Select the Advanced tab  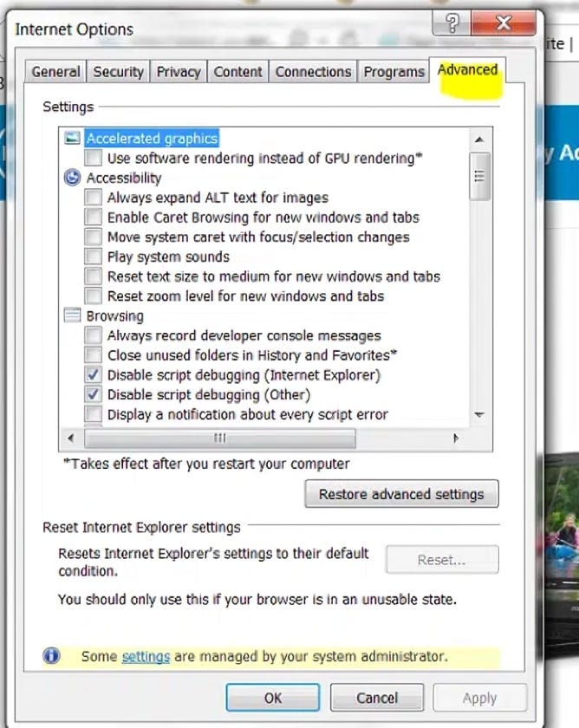point(467,69)
